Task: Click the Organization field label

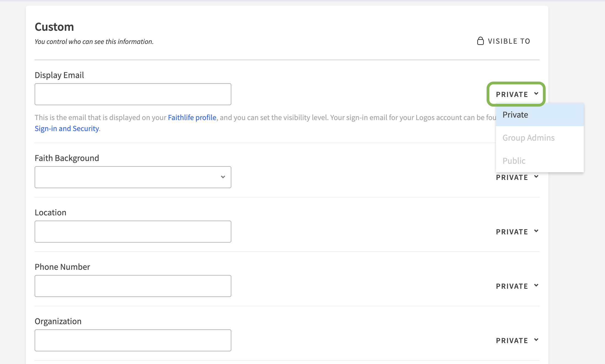Action: 58,321
